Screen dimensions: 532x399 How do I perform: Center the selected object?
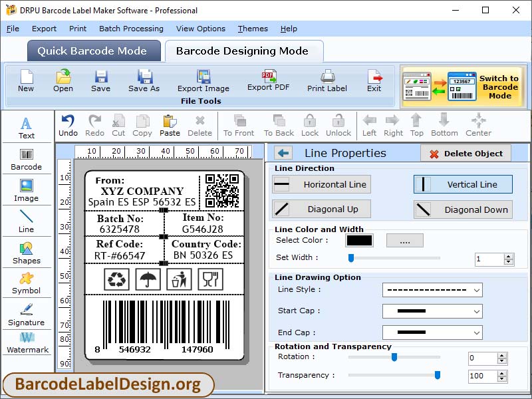pos(478,126)
